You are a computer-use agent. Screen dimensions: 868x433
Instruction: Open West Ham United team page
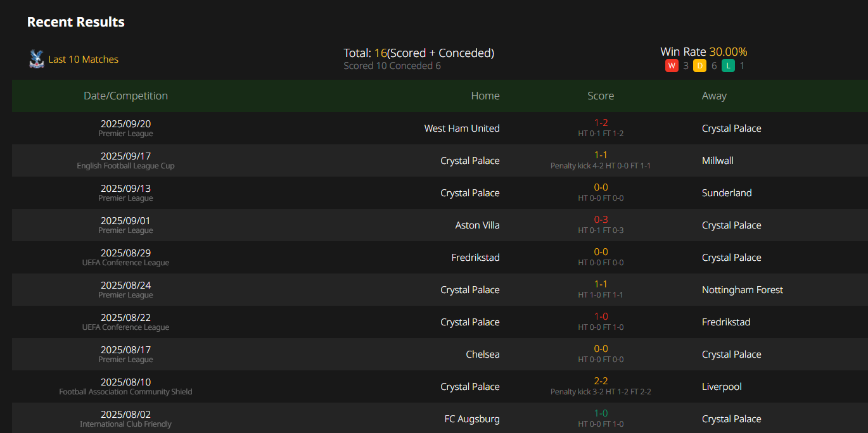462,129
